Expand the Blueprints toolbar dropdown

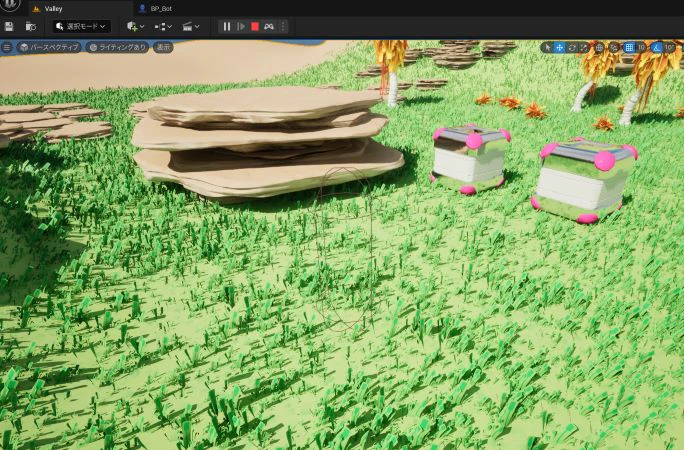pos(163,27)
